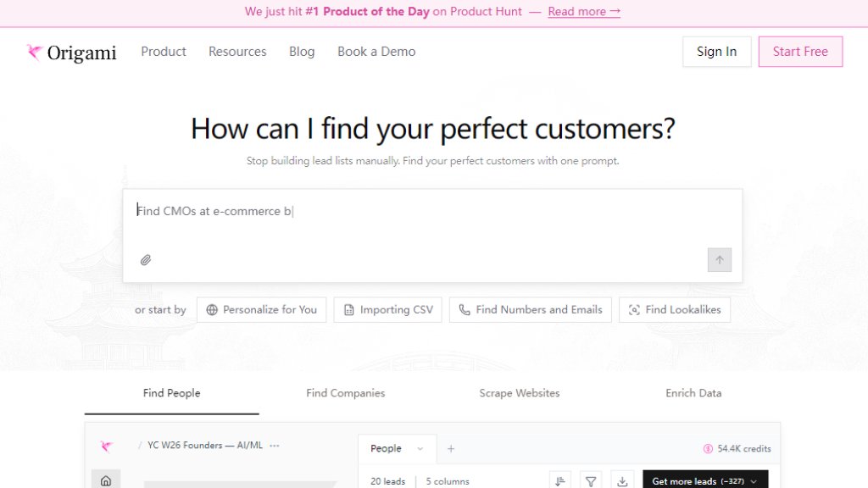Switch to the Find People tab
868x488 pixels.
[x=171, y=393]
